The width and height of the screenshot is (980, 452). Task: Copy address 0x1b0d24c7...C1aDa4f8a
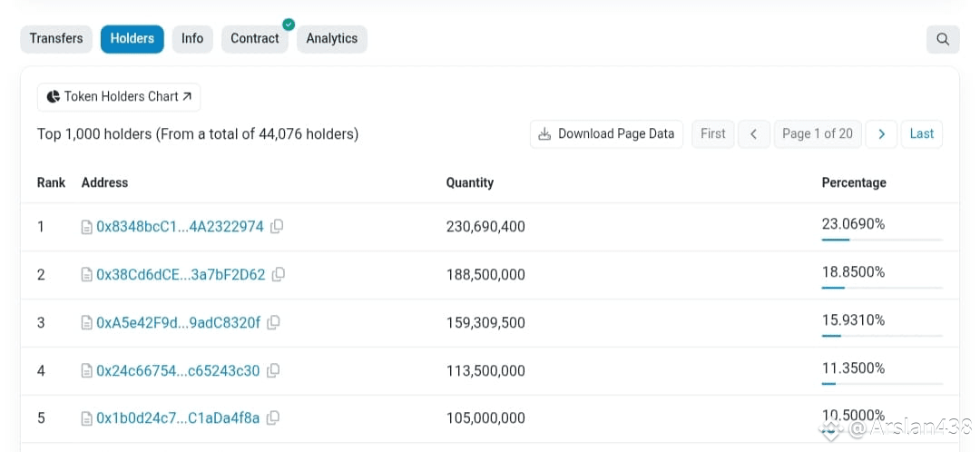pyautogui.click(x=273, y=418)
